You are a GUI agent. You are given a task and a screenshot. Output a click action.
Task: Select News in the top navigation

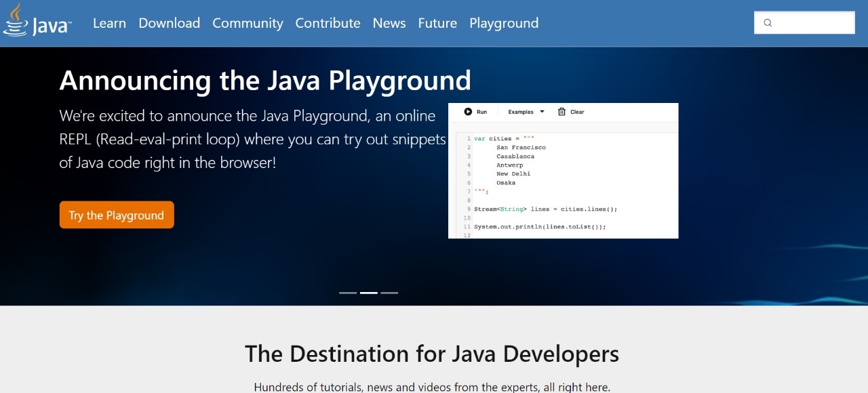[x=389, y=23]
